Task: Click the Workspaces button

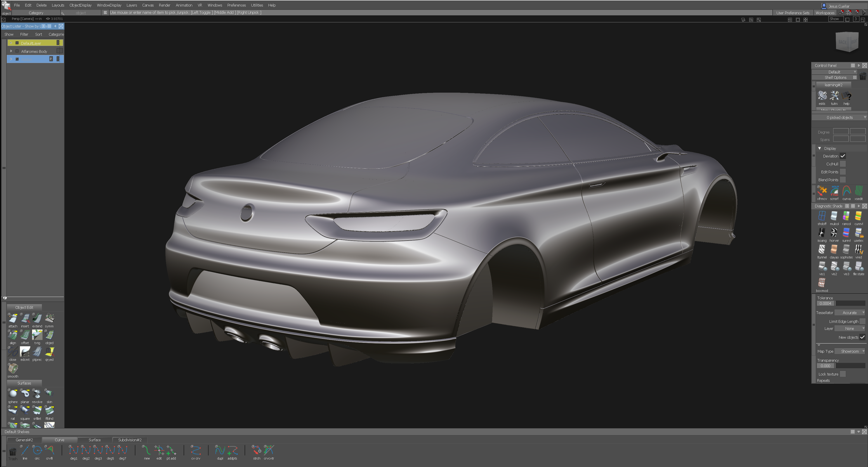Action: pyautogui.click(x=825, y=13)
